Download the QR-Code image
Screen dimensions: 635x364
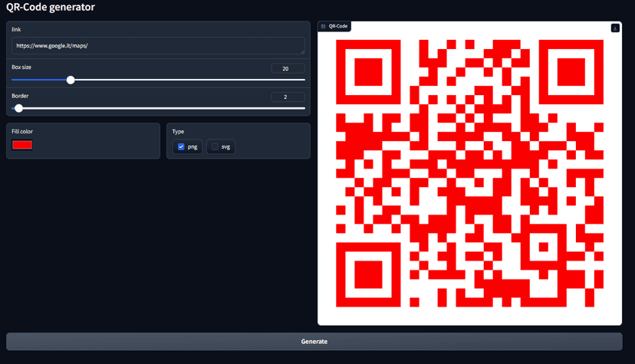point(615,28)
